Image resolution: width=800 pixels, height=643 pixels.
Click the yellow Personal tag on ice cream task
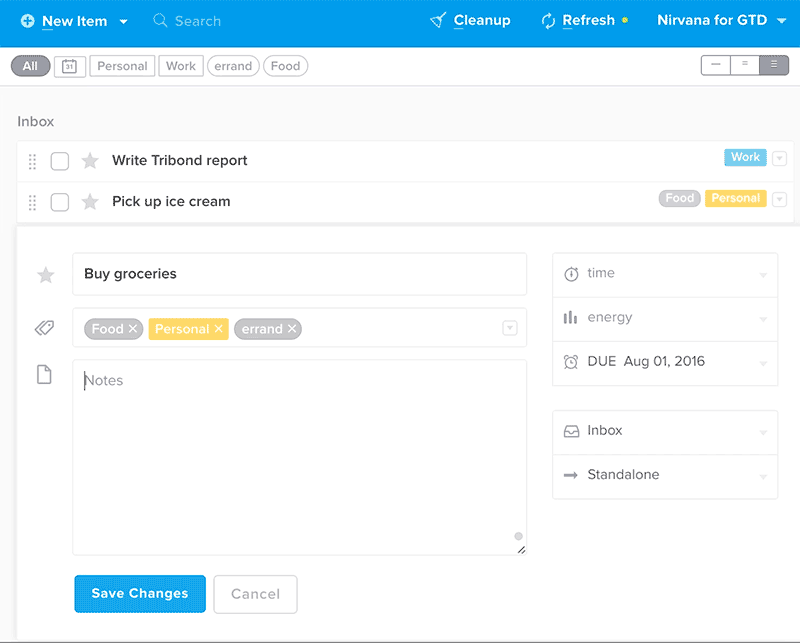[735, 199]
